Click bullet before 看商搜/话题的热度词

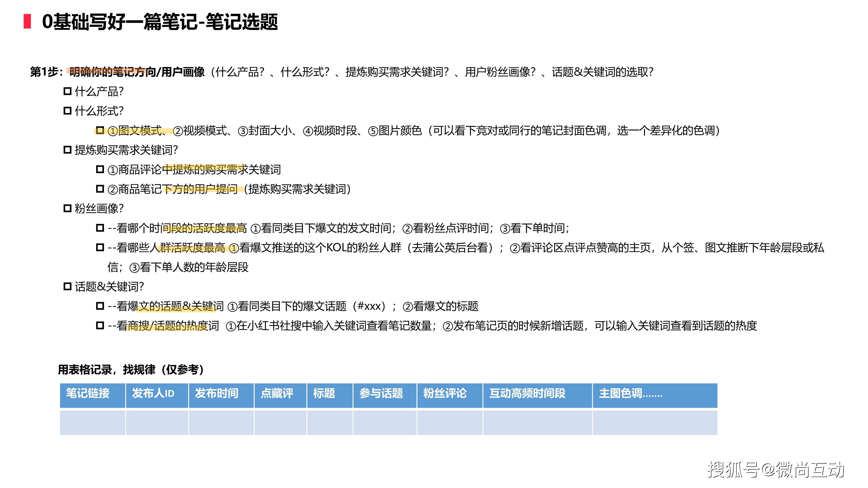100,326
